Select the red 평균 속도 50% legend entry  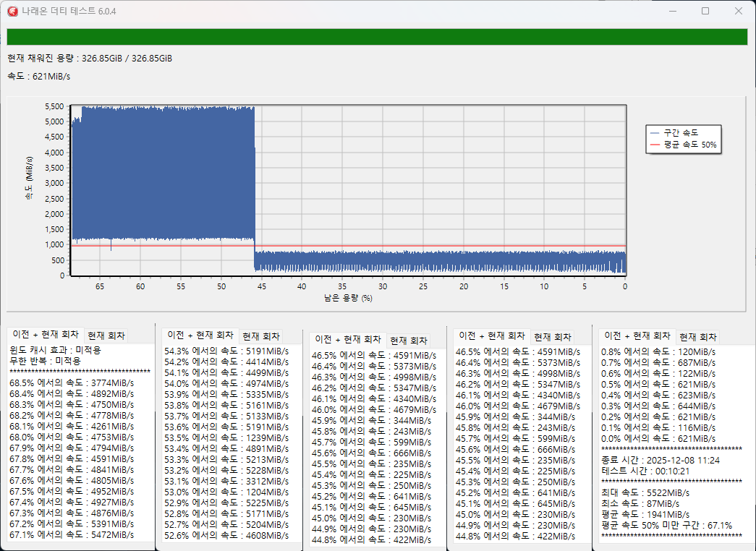pyautogui.click(x=682, y=145)
